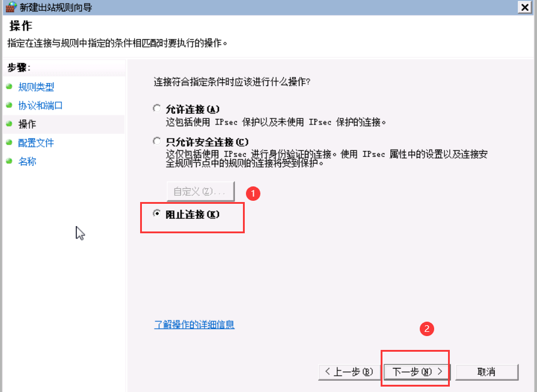Go back with 上一步(B) button

click(x=349, y=372)
